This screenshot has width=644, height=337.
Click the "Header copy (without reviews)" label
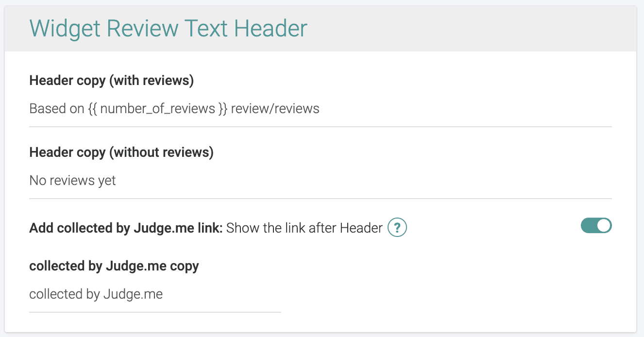click(x=121, y=152)
